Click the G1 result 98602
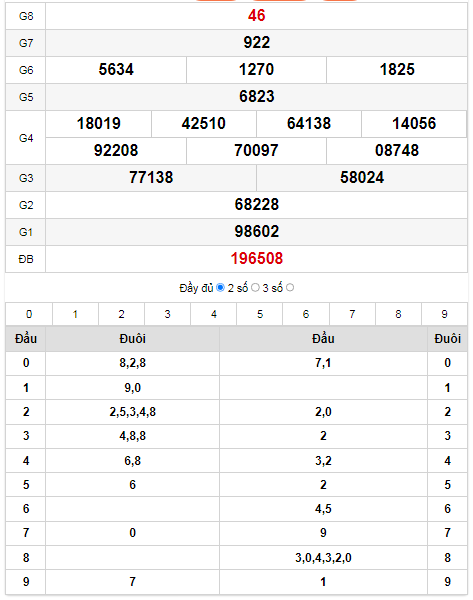This screenshot has height=600, width=473. click(x=256, y=232)
